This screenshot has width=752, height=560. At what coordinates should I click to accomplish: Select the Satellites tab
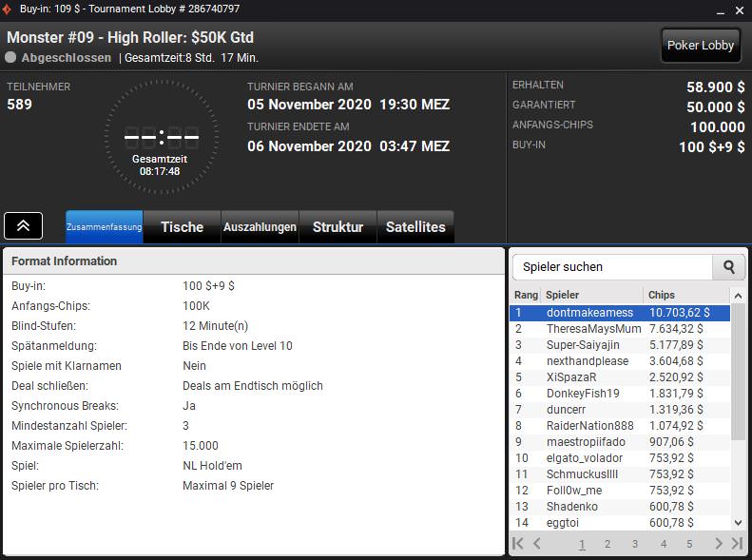point(415,227)
